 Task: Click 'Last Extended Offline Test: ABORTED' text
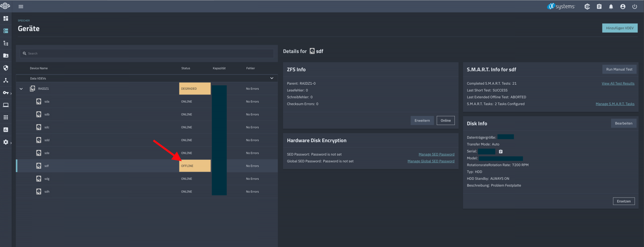[x=496, y=97]
